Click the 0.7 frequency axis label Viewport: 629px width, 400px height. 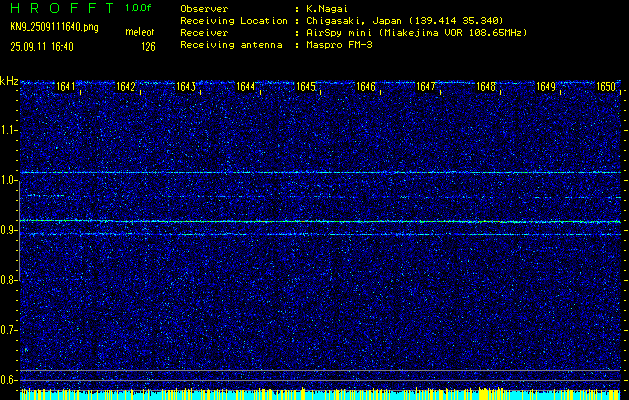pyautogui.click(x=9, y=330)
